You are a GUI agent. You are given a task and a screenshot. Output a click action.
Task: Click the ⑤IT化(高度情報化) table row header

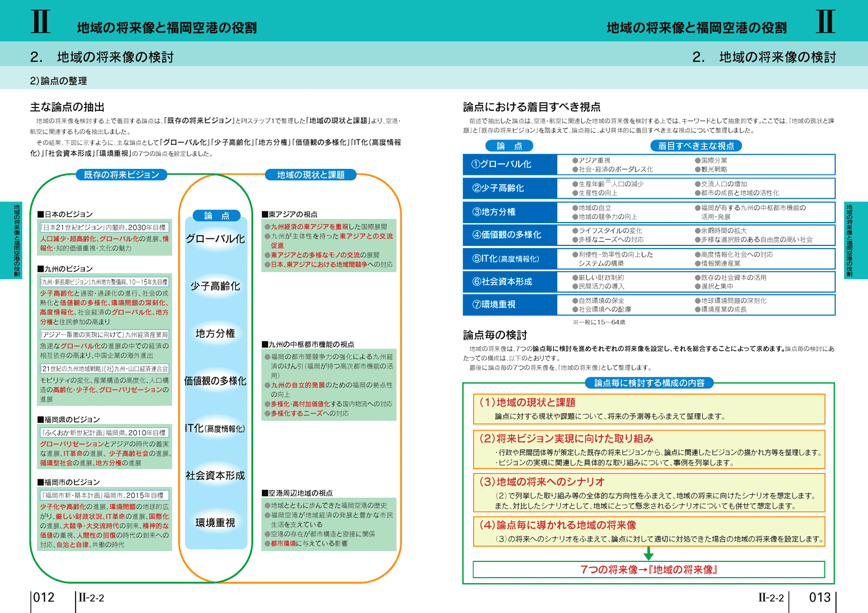click(x=510, y=258)
